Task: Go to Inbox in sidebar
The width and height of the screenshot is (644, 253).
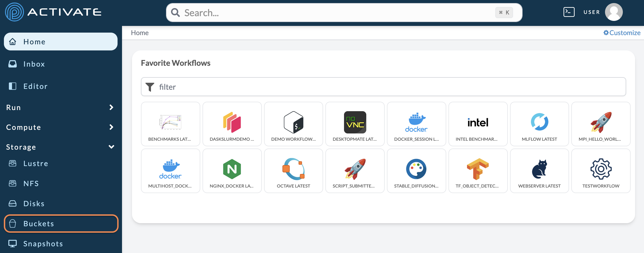Action: [61, 64]
